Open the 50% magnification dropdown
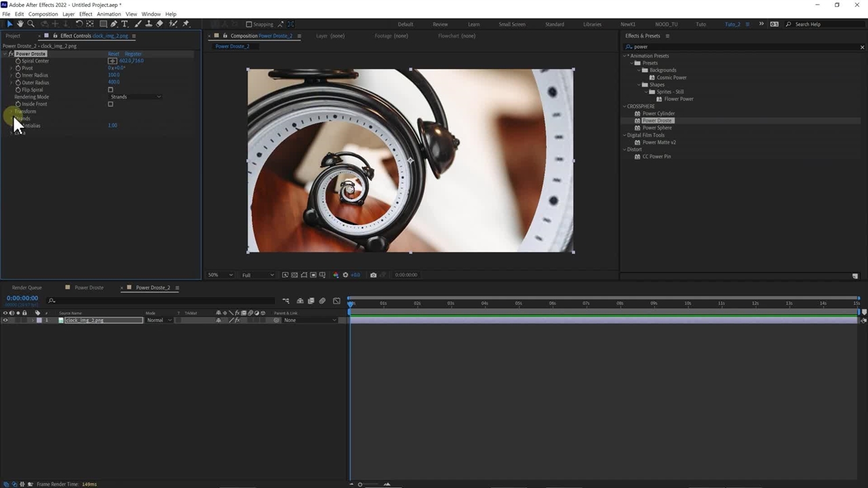This screenshot has width=868, height=488. click(220, 275)
